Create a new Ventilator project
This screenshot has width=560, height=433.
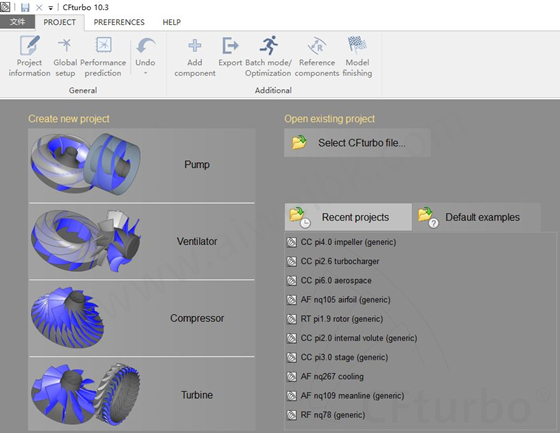click(x=142, y=242)
